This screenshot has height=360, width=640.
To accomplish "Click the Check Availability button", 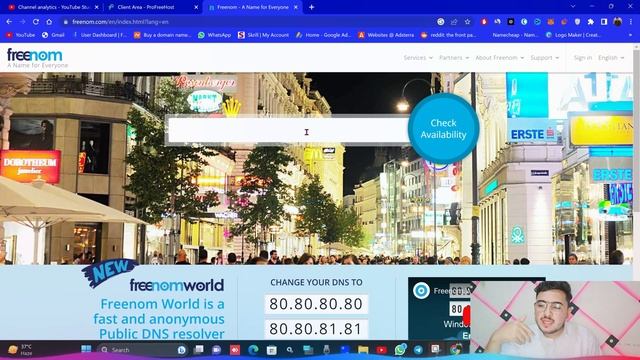I will [x=443, y=129].
